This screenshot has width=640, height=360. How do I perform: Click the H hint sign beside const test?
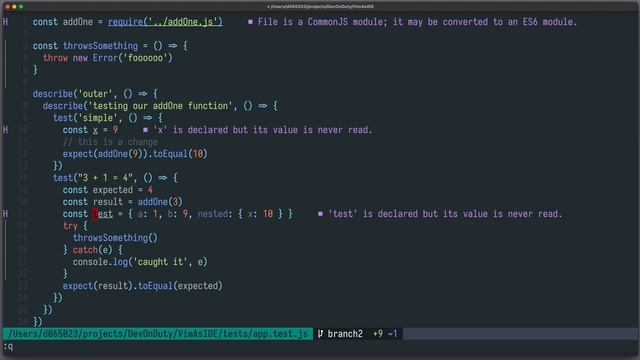pos(5,214)
